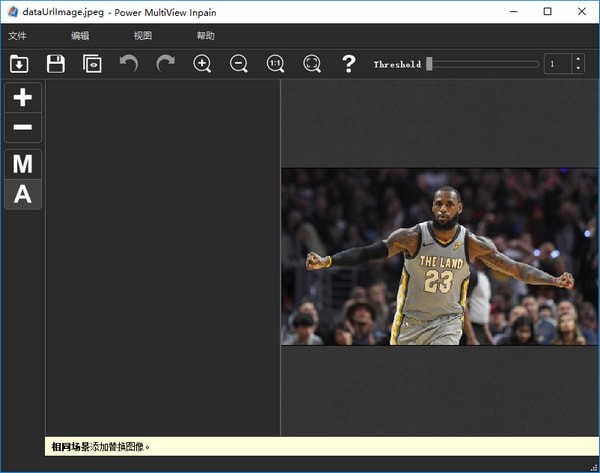Toggle the M mode button
This screenshot has width=600, height=473.
pyautogui.click(x=23, y=165)
